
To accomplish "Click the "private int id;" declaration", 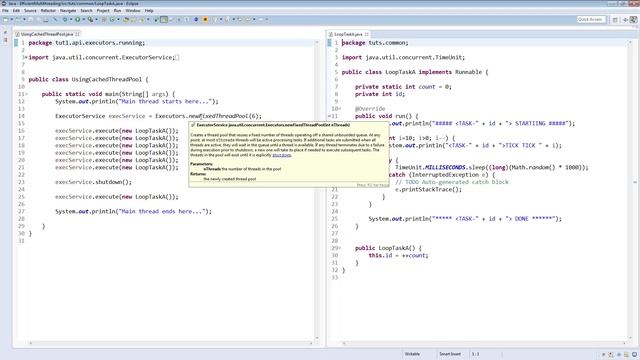I will (x=380, y=94).
